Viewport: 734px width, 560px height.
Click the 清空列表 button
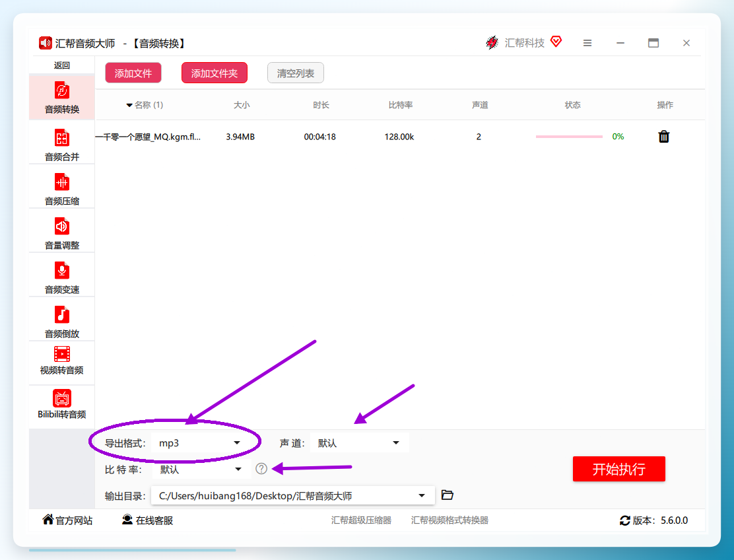pyautogui.click(x=295, y=73)
